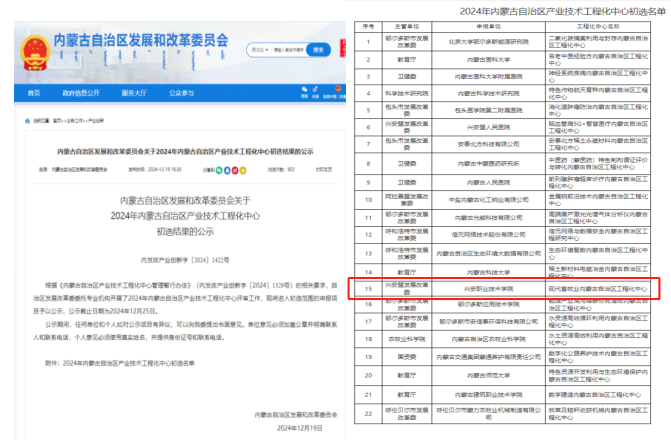This screenshot has width=671, height=441.
Task: Open the attachment 2024年内蒙古自治区产业技术工程化中心初选名单
Action: (x=128, y=363)
